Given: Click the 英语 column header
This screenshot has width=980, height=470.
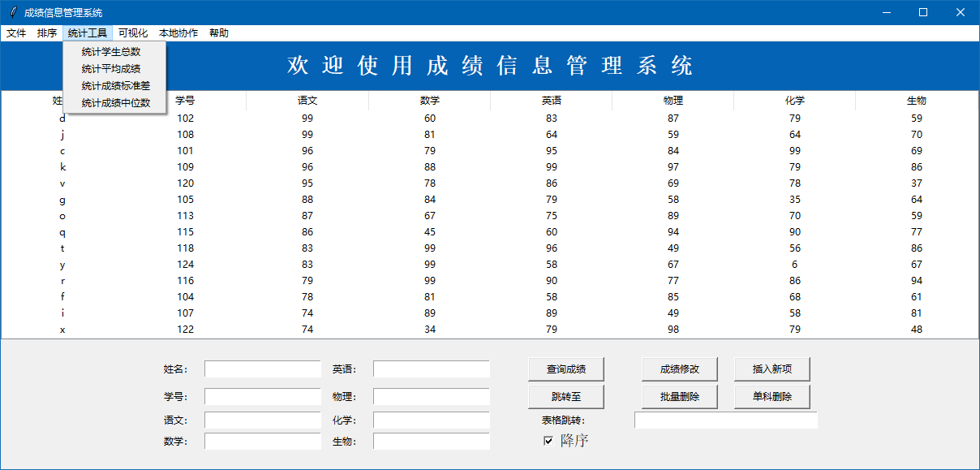Looking at the screenshot, I should click(552, 101).
